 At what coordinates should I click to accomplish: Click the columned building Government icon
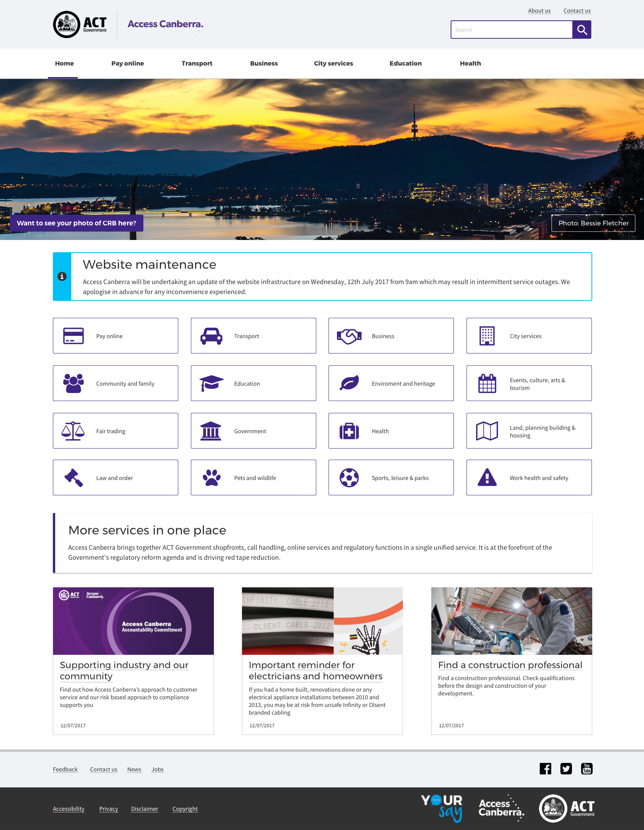(211, 431)
